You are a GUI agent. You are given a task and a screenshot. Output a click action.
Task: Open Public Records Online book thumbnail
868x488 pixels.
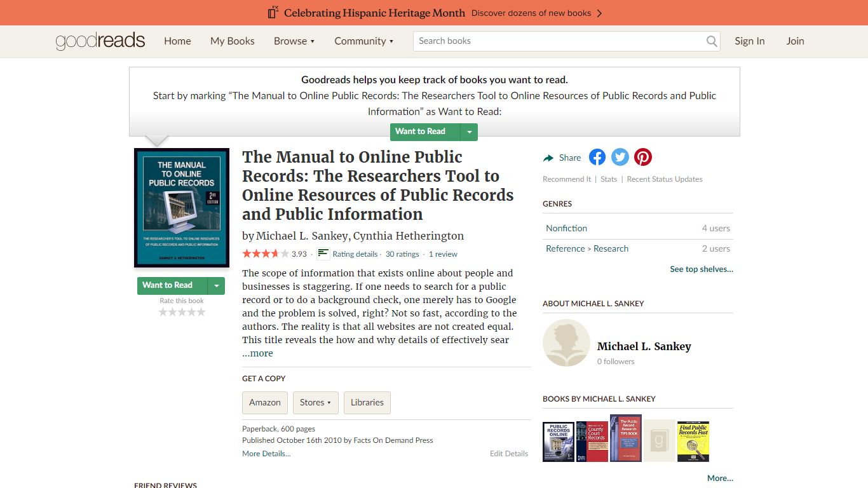[559, 442]
